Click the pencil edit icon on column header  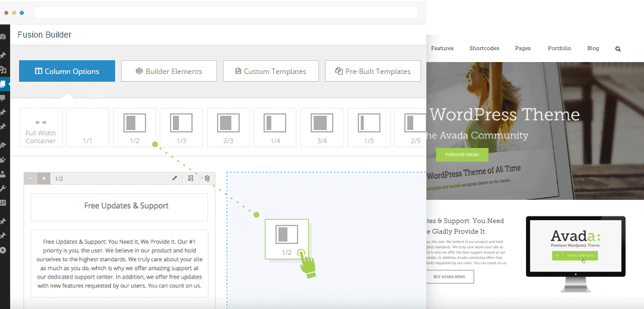click(x=175, y=178)
